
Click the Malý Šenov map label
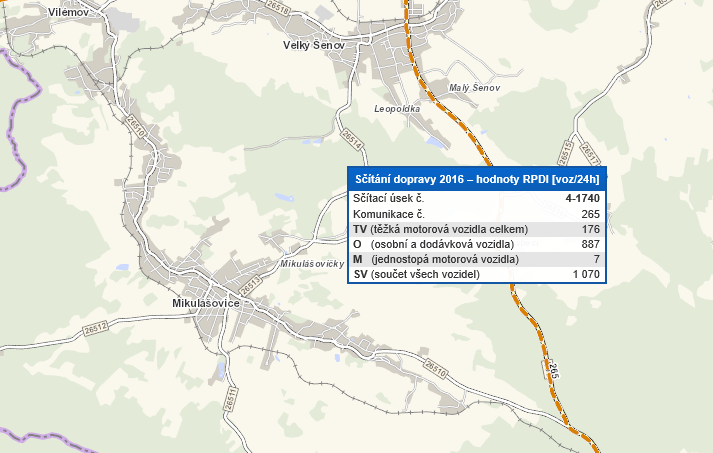pos(475,88)
